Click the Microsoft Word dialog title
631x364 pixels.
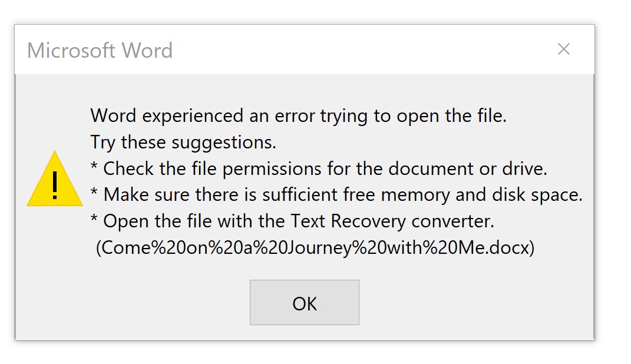point(100,50)
